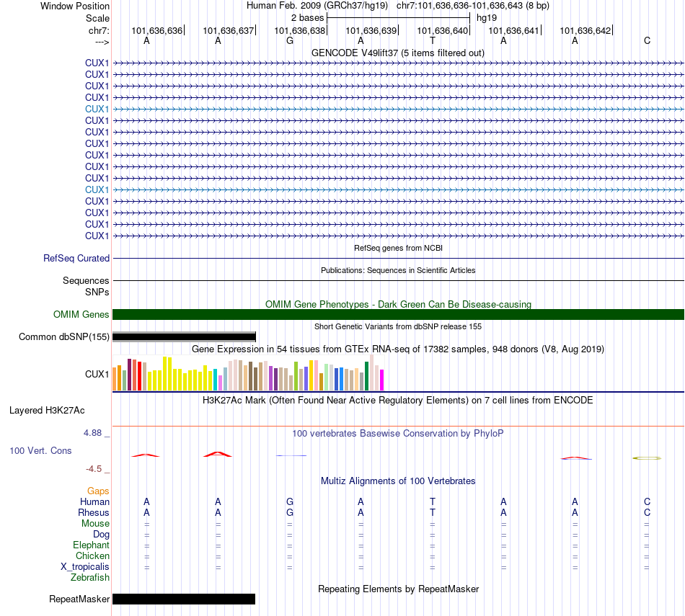Click the Elephant alignment row label
Image resolution: width=685 pixels, height=616 pixels.
click(x=91, y=545)
